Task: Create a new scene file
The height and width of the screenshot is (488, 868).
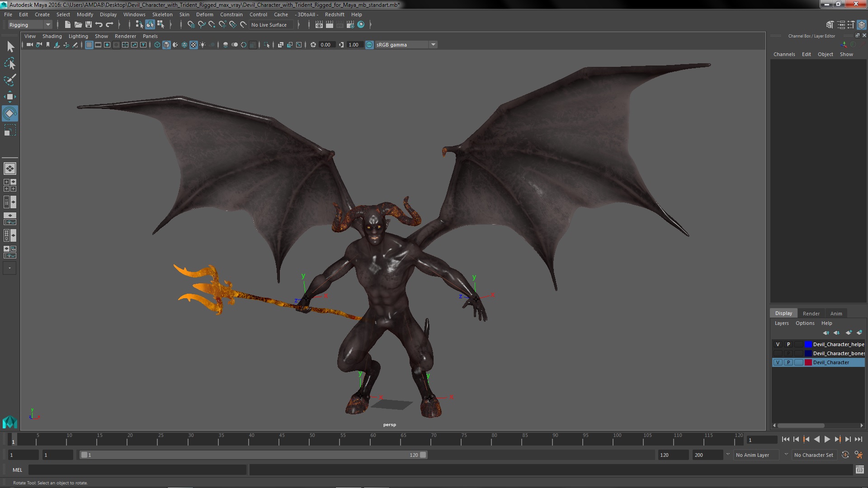Action: pos(68,25)
